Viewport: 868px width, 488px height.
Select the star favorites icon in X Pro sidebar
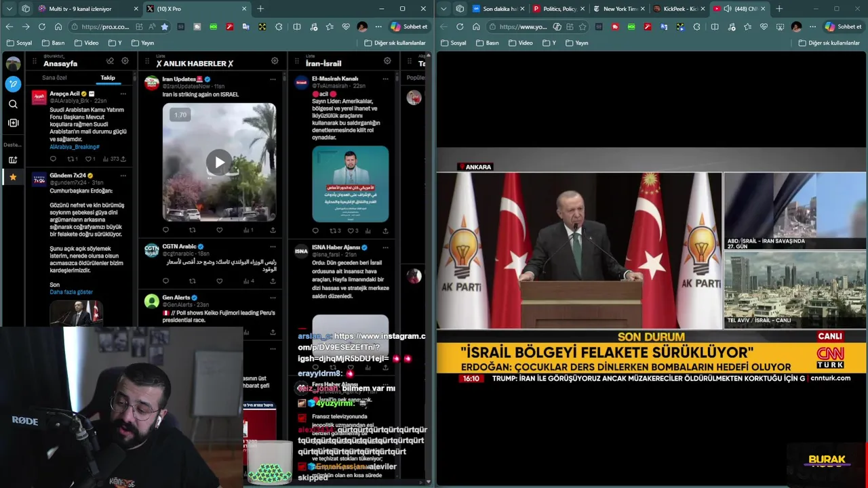pyautogui.click(x=13, y=177)
